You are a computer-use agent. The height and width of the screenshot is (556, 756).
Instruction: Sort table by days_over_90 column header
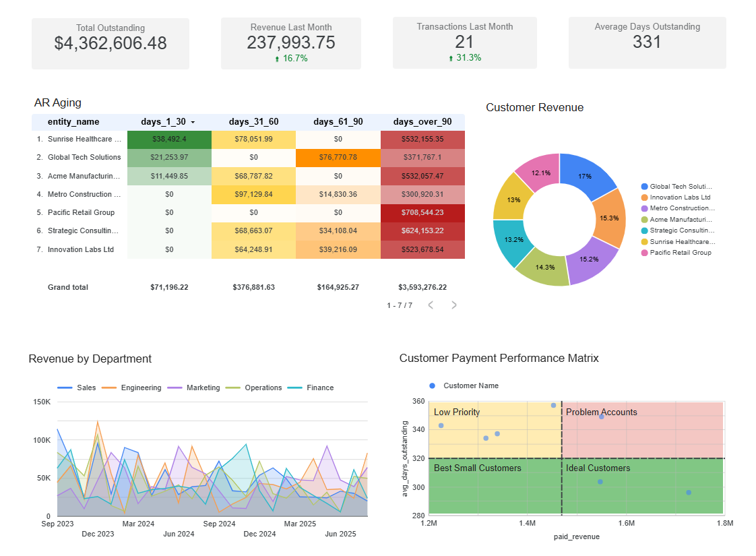pyautogui.click(x=422, y=122)
